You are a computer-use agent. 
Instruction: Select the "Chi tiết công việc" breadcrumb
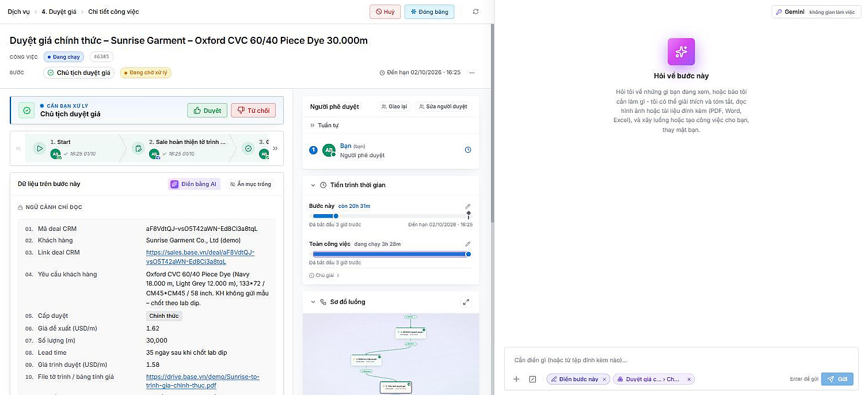click(113, 12)
